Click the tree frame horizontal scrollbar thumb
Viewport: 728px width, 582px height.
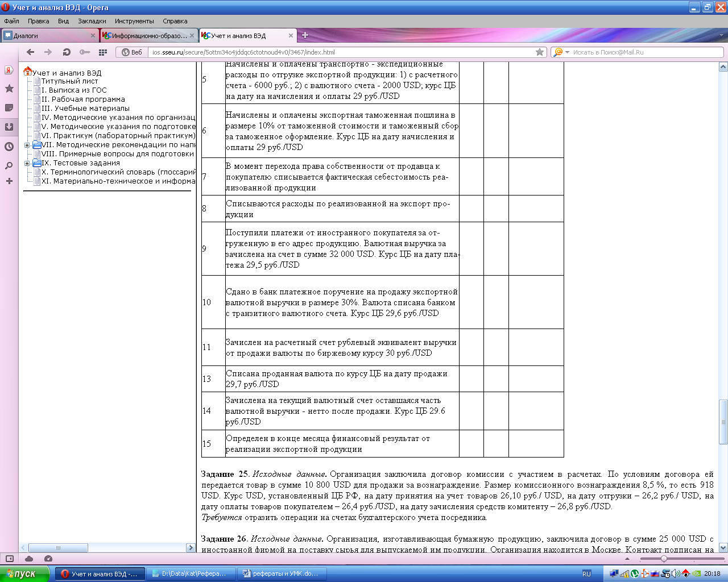click(58, 548)
